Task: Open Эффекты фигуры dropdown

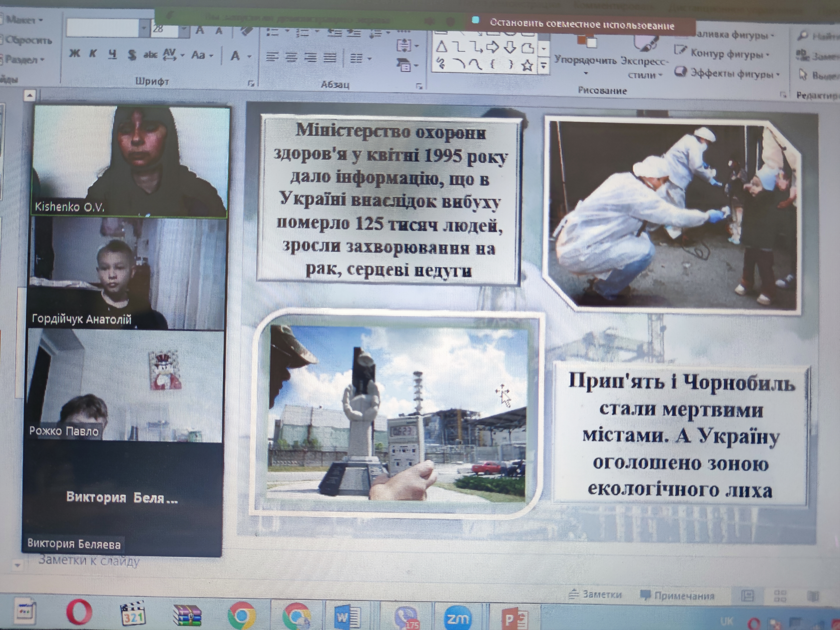Action: tap(727, 73)
